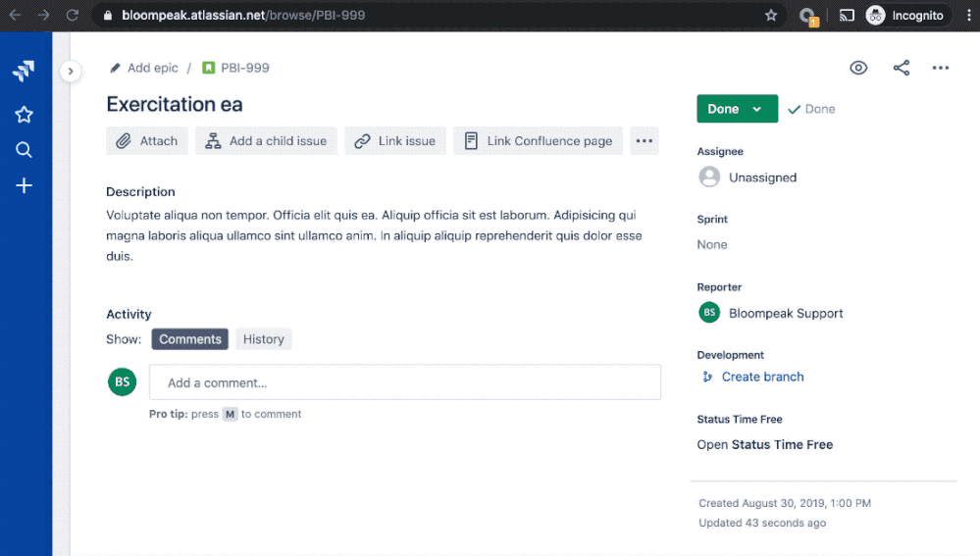Click the Created August 30, 2019 text
Screen dimensions: 980x556
[785, 503]
